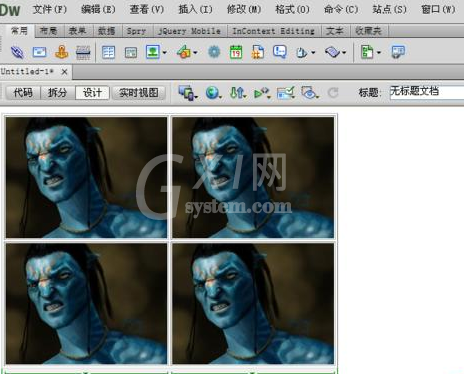This screenshot has width=464, height=374.
Task: Open the 命令(C) menu
Action: (x=341, y=9)
